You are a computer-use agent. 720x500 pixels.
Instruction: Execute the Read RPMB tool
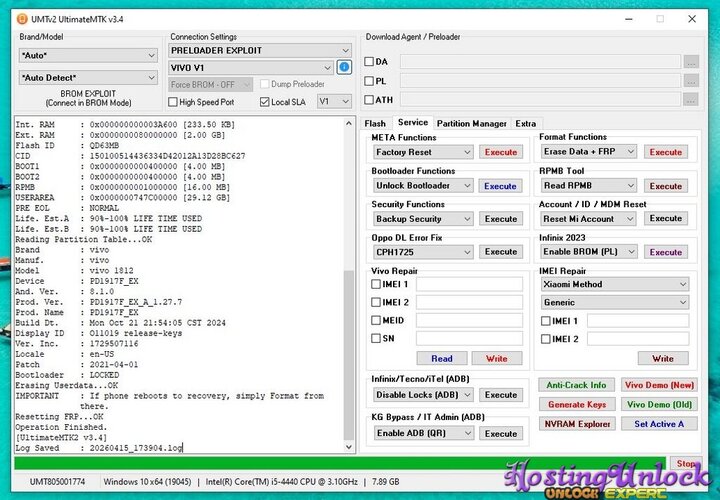tap(666, 186)
